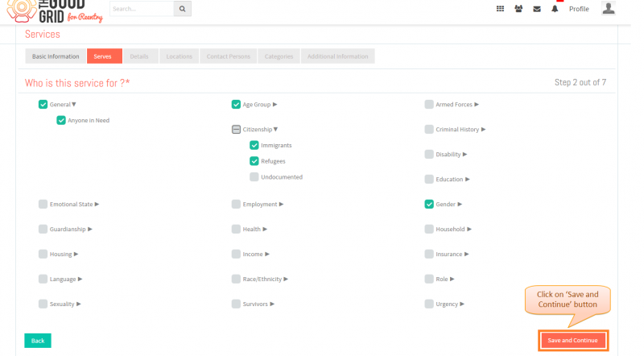Switch to the Basic Information tab
The height and width of the screenshot is (356, 644).
(x=56, y=56)
